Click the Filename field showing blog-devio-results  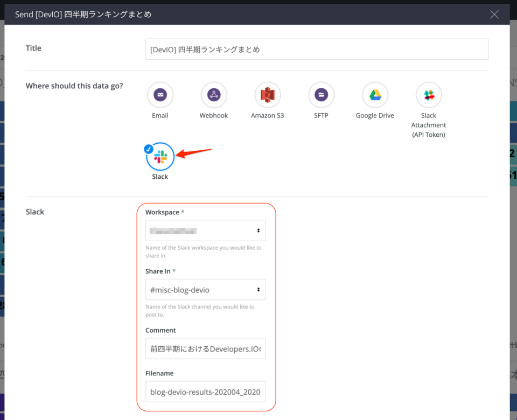coord(205,391)
